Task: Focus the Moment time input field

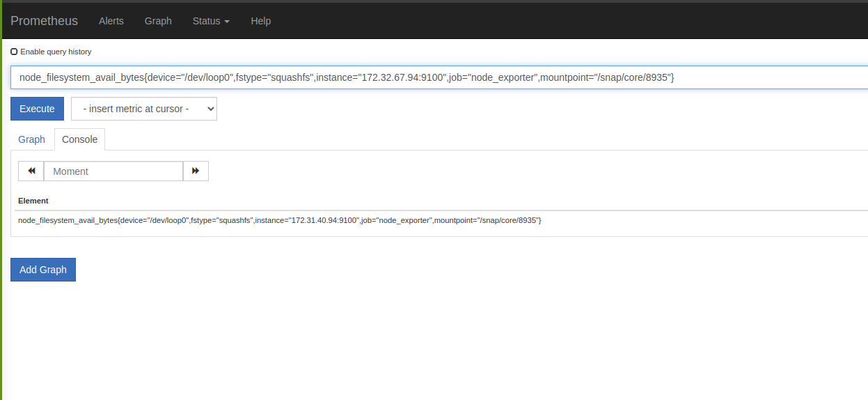Action: click(x=113, y=171)
